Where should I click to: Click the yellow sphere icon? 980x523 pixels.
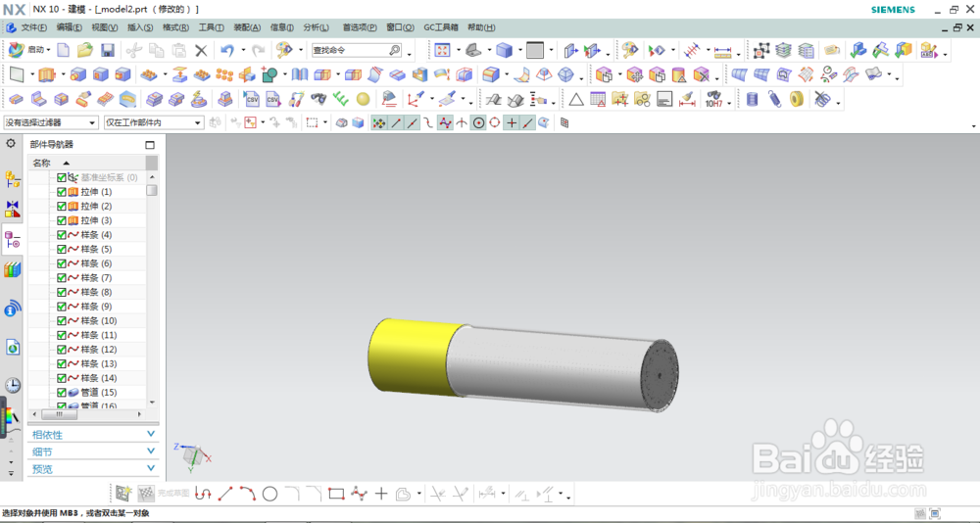tap(364, 99)
